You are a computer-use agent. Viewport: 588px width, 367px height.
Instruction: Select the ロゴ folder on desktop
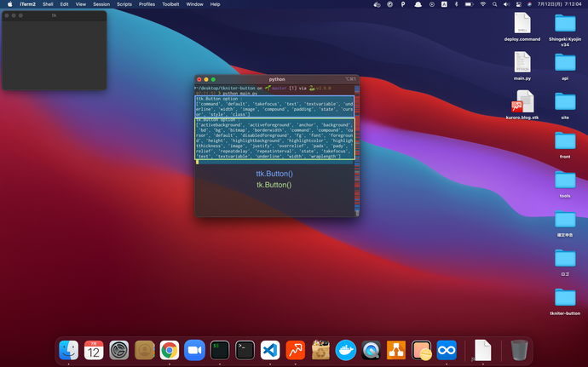point(565,262)
